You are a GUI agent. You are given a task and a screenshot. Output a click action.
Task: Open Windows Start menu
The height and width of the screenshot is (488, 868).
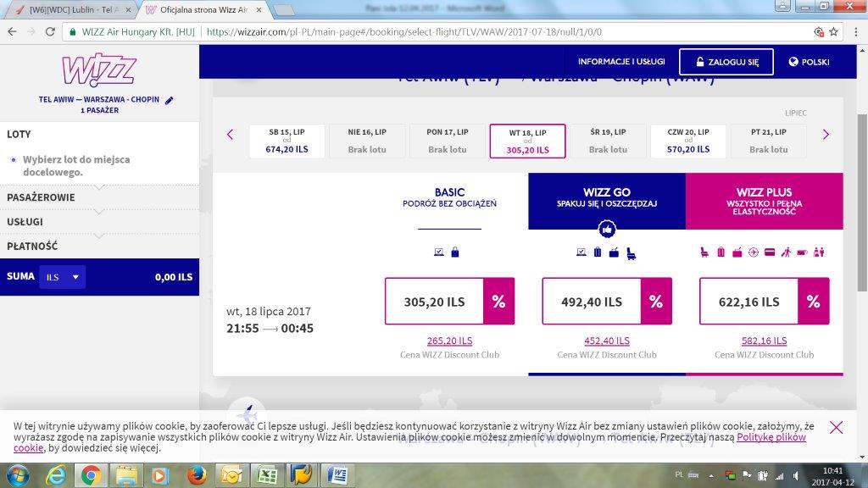coord(18,475)
